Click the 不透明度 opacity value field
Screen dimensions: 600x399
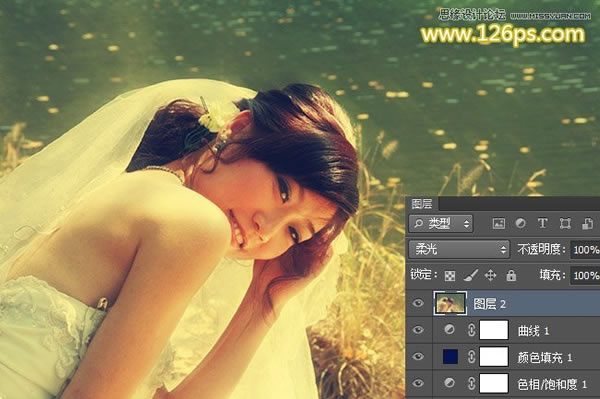pos(585,250)
